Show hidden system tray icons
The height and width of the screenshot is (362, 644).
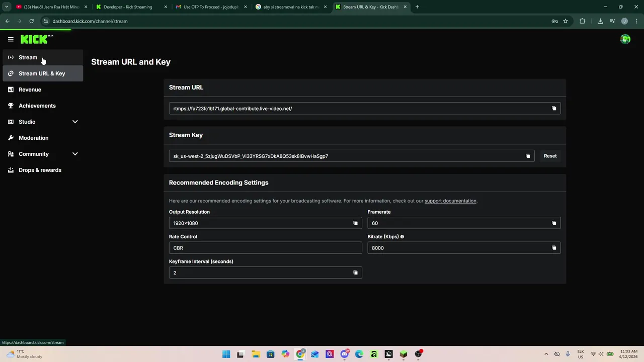(x=547, y=354)
